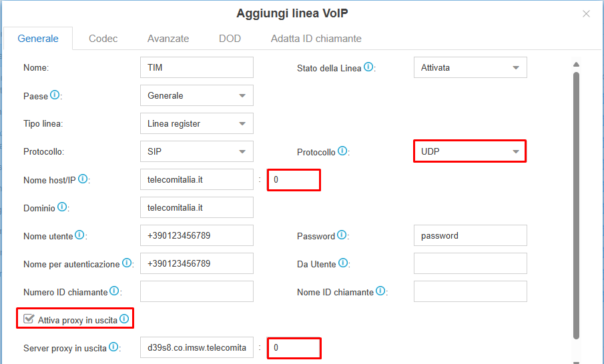Click the Nome field containing TIM
Viewport: 604px width, 364px height.
point(196,67)
